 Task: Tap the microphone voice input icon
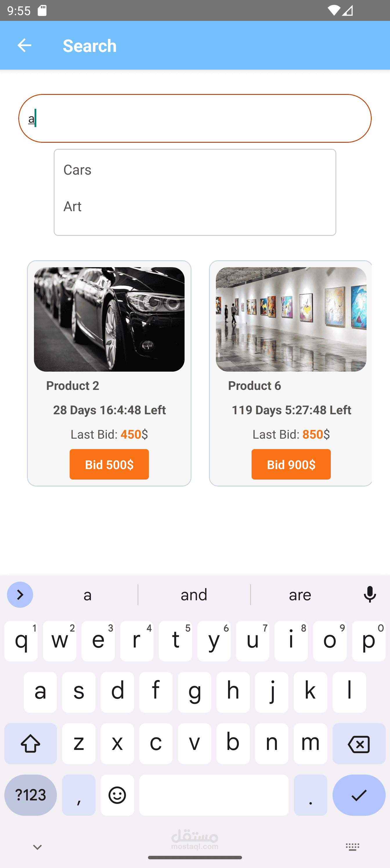pos(370,594)
